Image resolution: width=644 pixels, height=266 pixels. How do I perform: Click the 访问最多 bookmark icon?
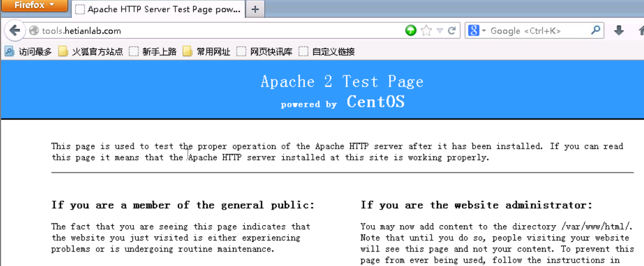click(x=9, y=51)
